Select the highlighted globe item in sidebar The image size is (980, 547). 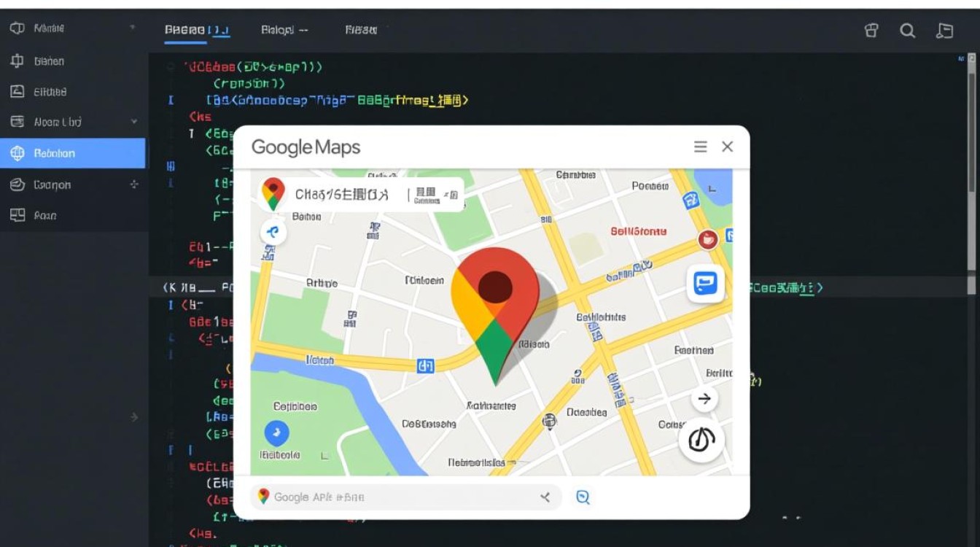[72, 153]
